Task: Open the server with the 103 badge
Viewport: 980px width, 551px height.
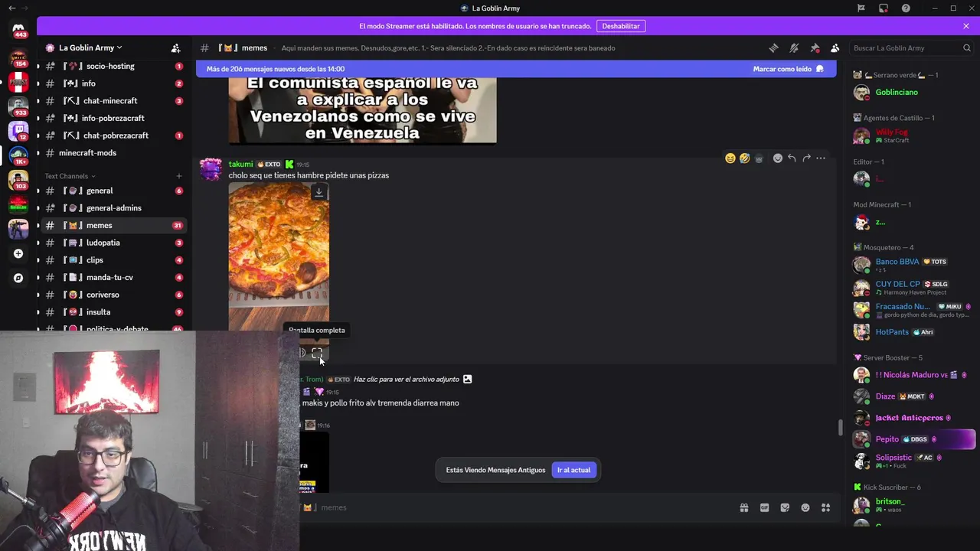Action: tap(18, 181)
